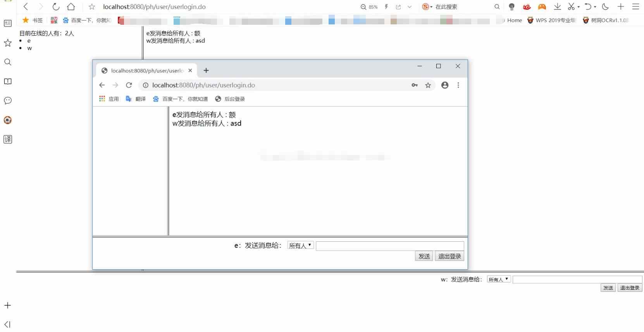The width and height of the screenshot is (644, 332).
Task: Click the outer browser search magnifier
Action: 497,7
